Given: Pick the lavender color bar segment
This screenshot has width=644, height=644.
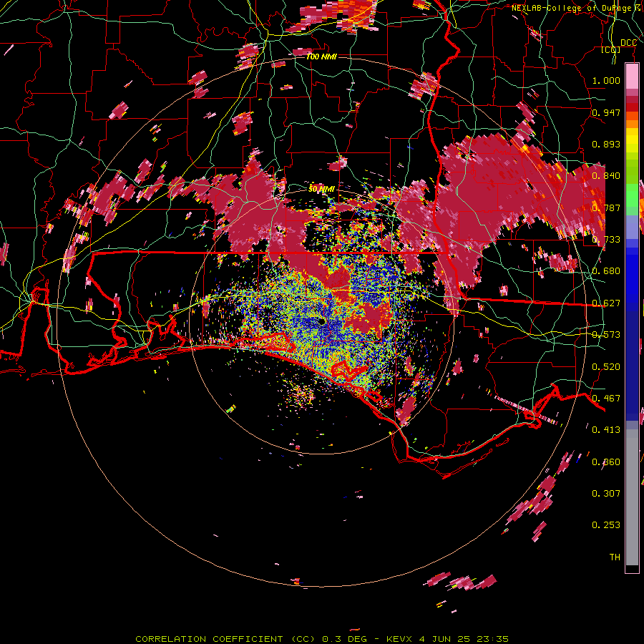Looking at the screenshot, I should coord(632,227).
